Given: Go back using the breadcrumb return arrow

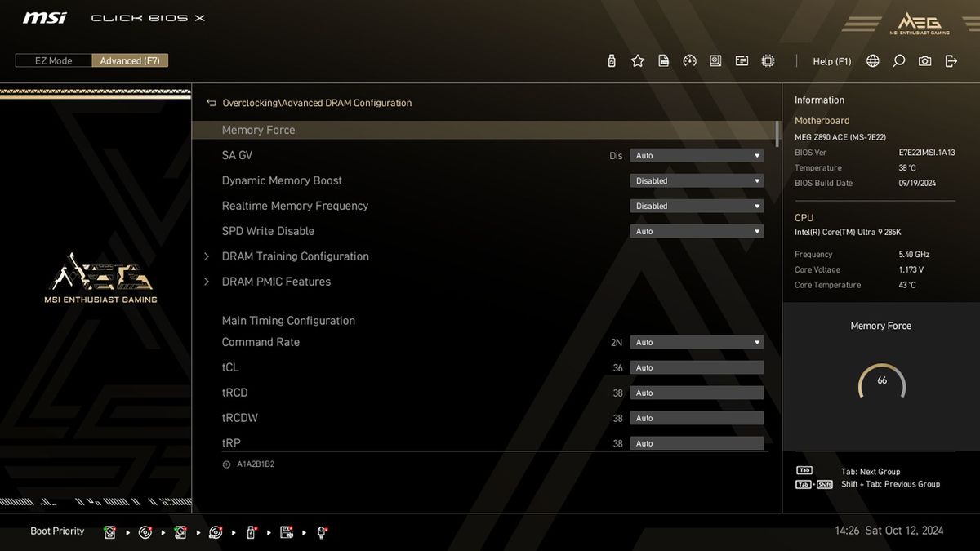Looking at the screenshot, I should tap(212, 103).
